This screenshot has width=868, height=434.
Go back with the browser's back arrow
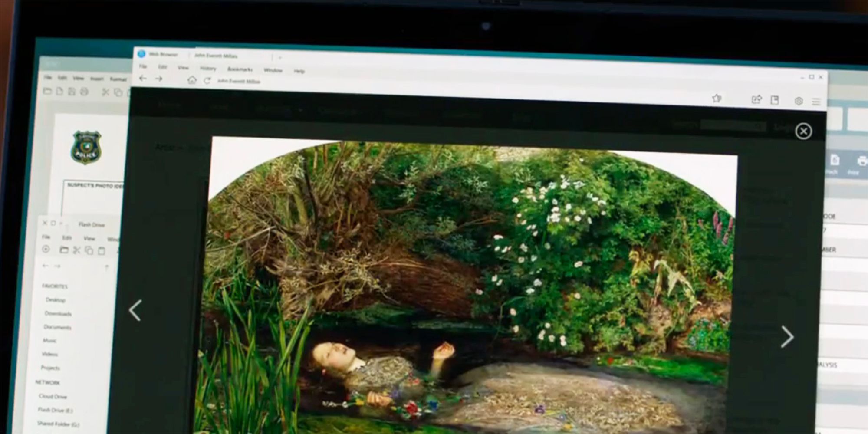pos(143,78)
